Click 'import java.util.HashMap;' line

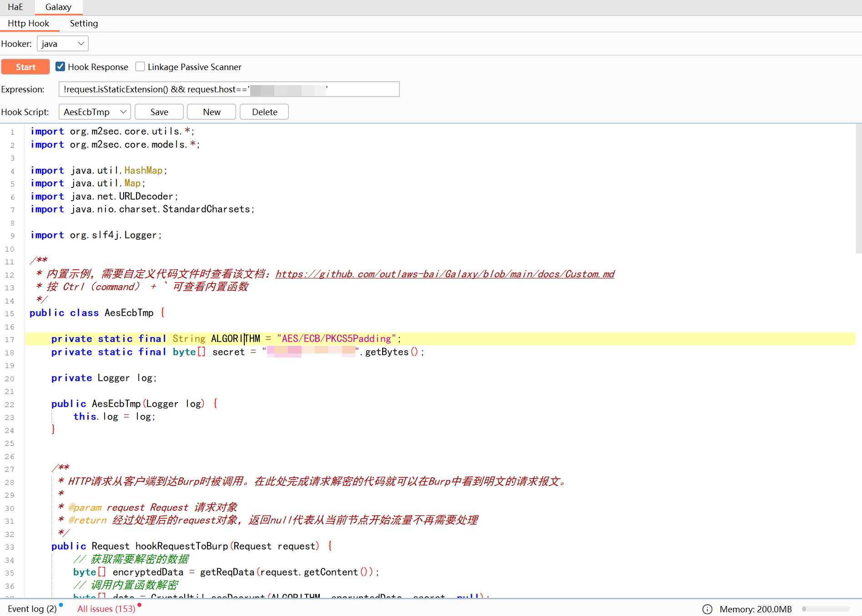99,171
